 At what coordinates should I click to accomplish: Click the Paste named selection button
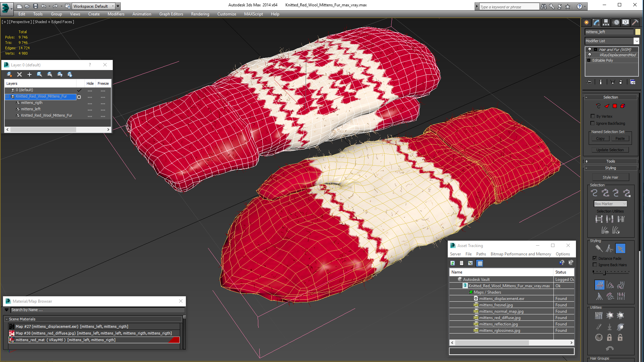click(620, 138)
